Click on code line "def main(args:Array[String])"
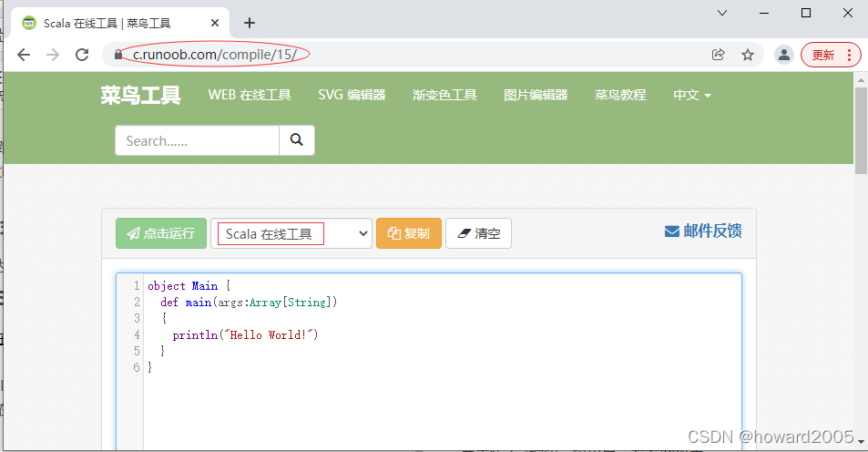 point(249,302)
